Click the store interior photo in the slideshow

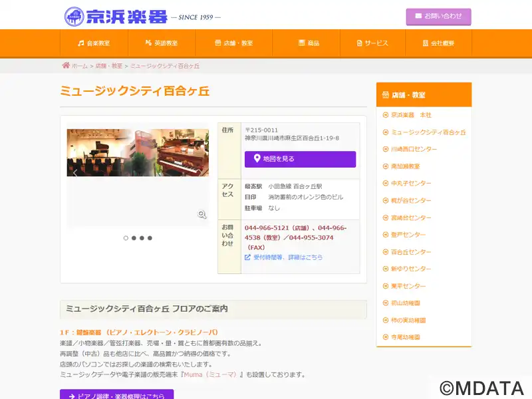point(138,153)
